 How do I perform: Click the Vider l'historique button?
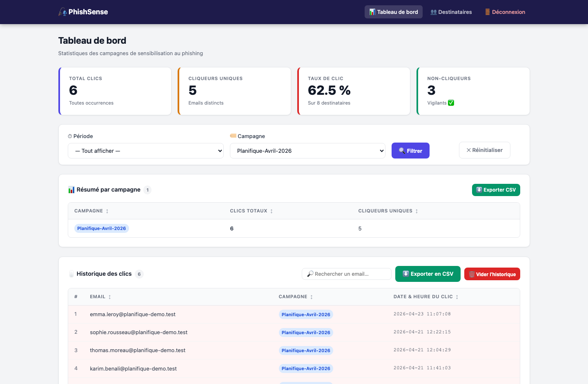(x=492, y=274)
